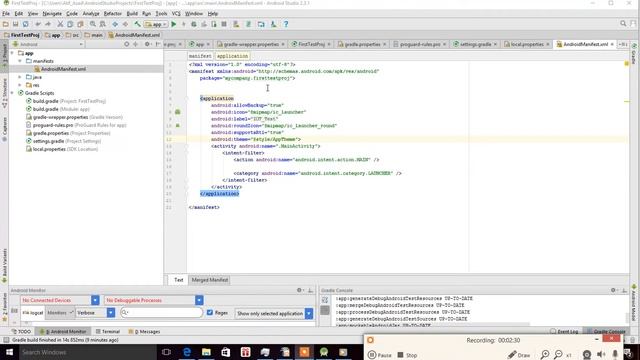This screenshot has height=360, width=640.
Task: Make Project using the green hammer icon
Action: pos(137,24)
